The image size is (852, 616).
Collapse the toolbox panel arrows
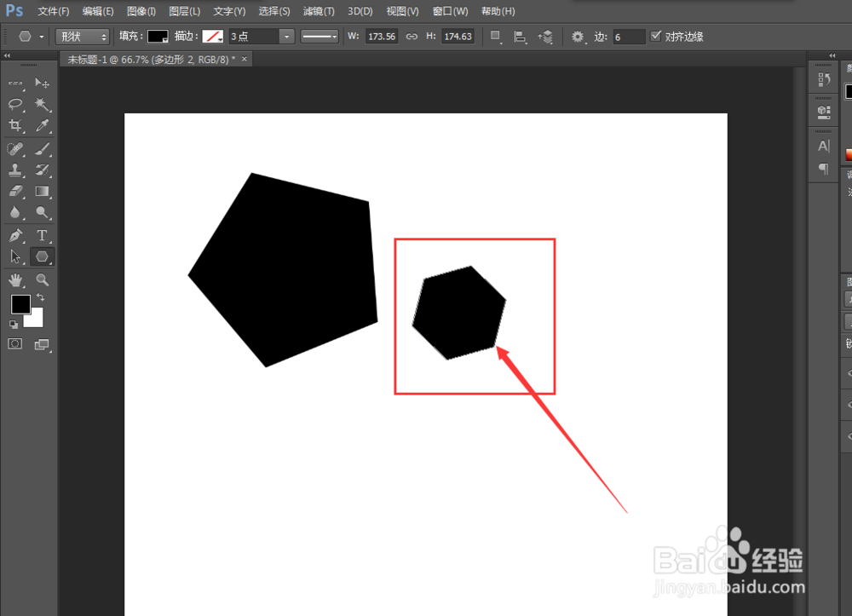pos(7,55)
